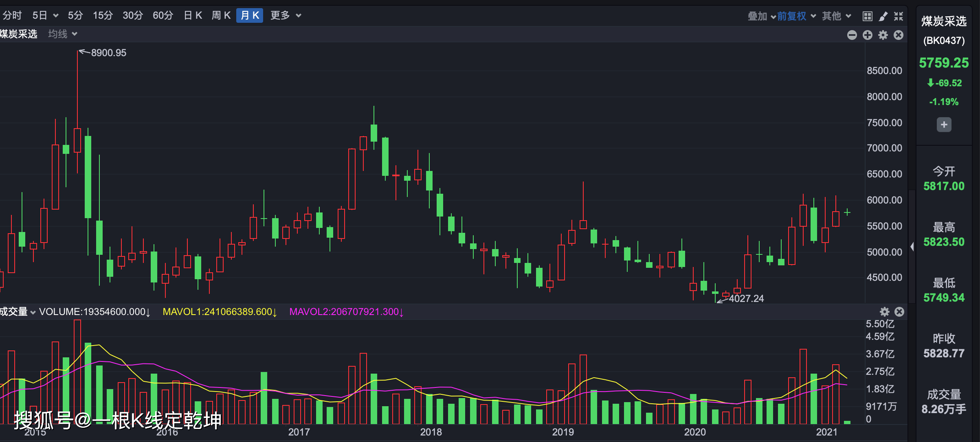Open the 前复权 adjustment dropdown
The width and height of the screenshot is (980, 442).
coord(796,16)
